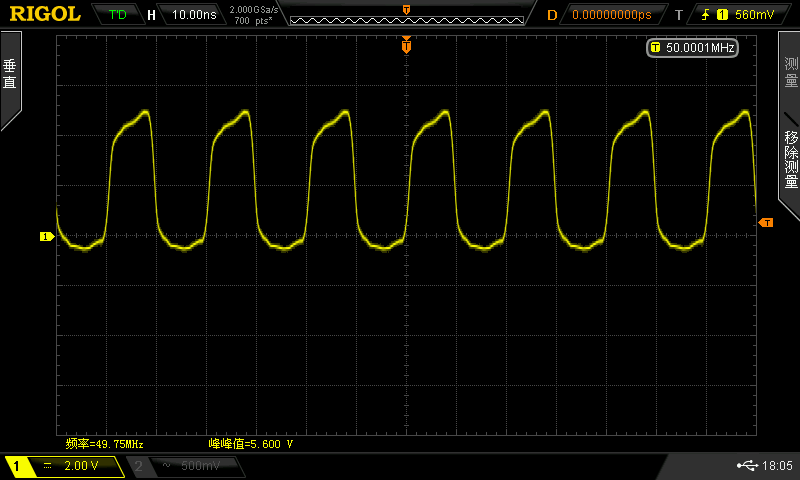Click the waveform memory overview bar
This screenshot has height=480, width=800.
coord(407,20)
